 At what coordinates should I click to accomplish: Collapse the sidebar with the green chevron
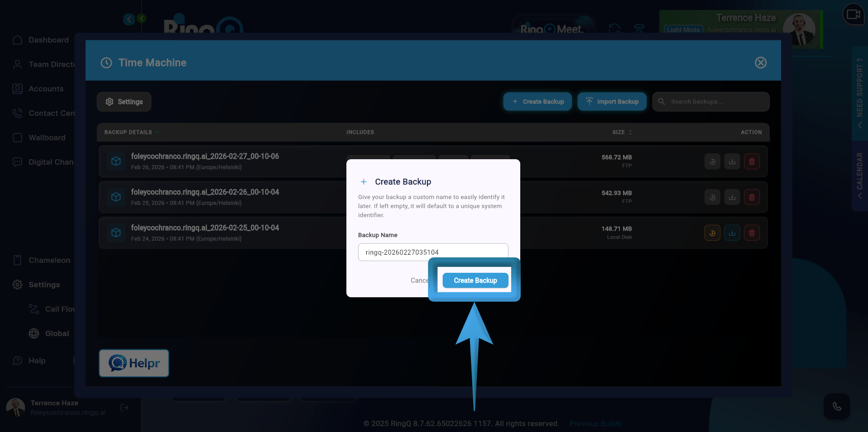(141, 19)
